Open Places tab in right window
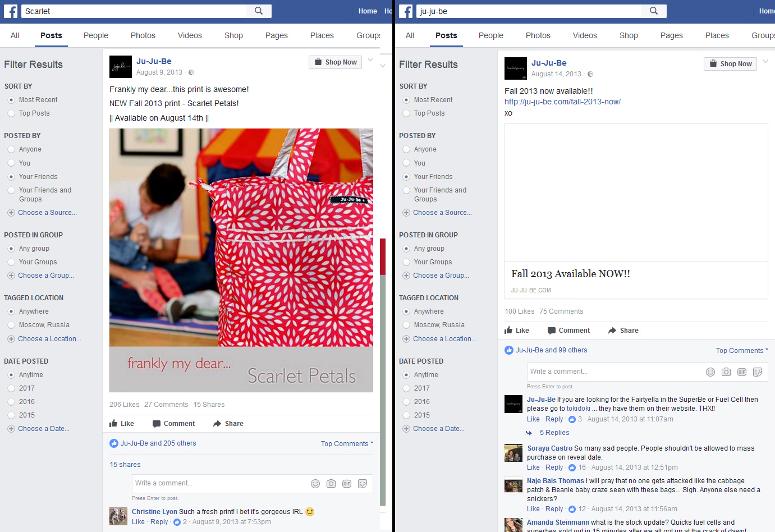 (x=717, y=35)
